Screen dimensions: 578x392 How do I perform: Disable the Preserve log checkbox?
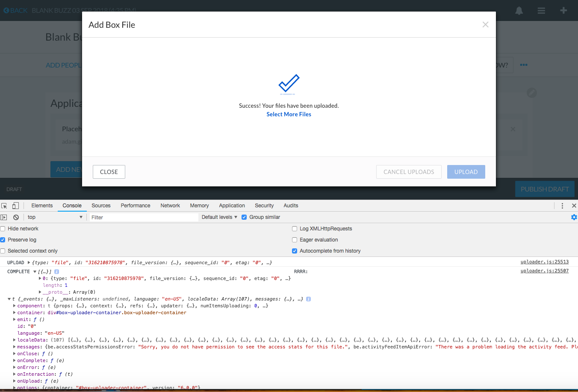point(3,240)
